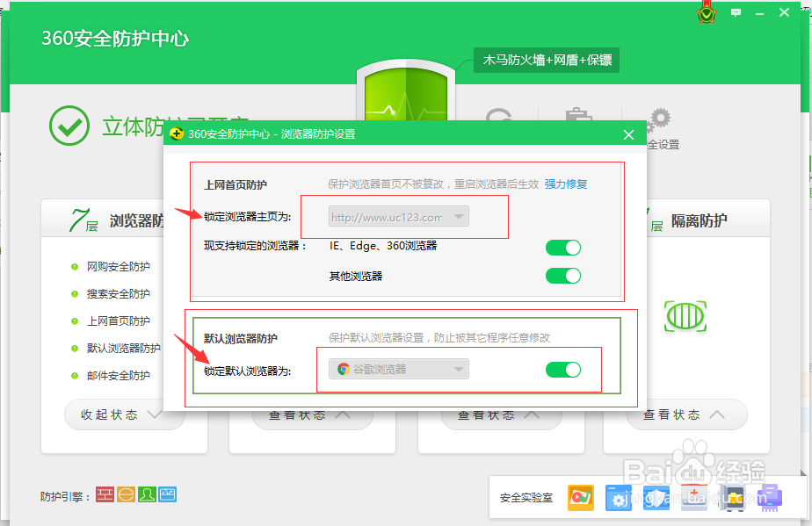The image size is (812, 526).
Task: Click the 强力修复 link
Action: (x=565, y=182)
